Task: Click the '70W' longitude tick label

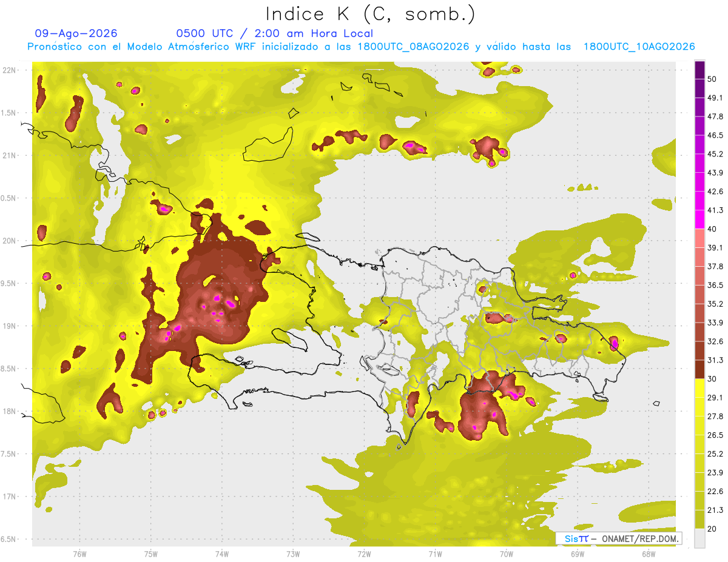Action: click(x=507, y=554)
